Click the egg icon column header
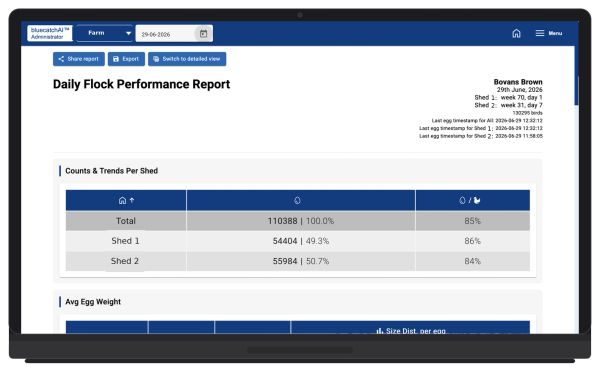 297,200
